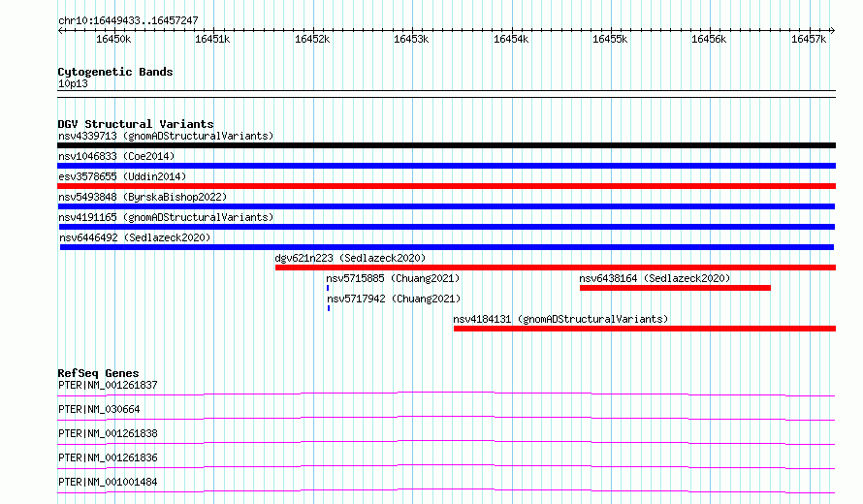863x504 pixels.
Task: Open the nsv1046833 (Coe2014) label
Action: click(x=116, y=156)
